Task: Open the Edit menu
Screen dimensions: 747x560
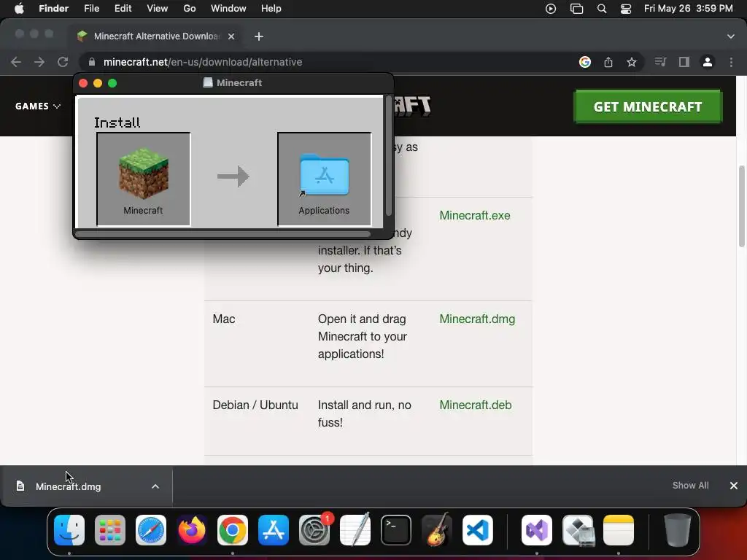Action: [123, 9]
